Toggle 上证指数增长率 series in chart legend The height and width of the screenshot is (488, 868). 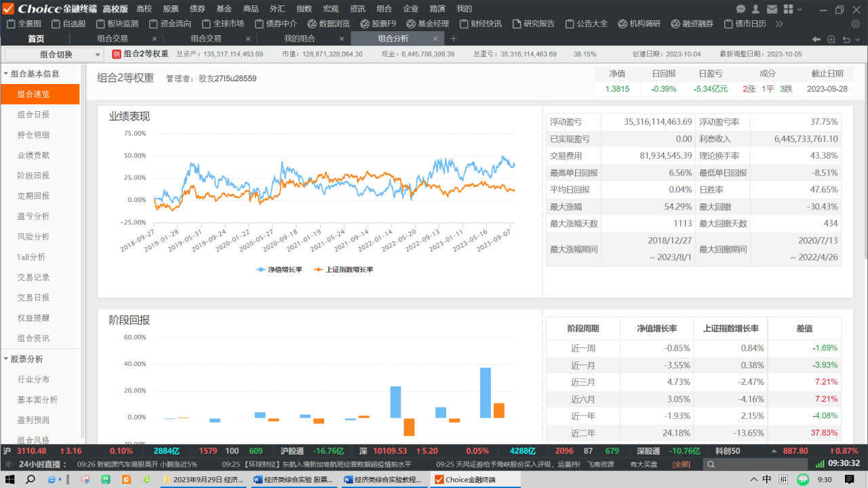pos(343,270)
